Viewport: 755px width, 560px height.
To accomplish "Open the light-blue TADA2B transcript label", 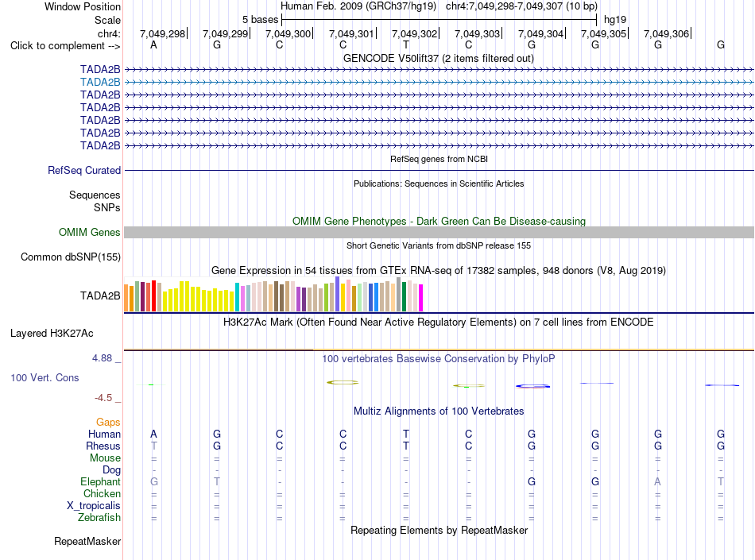I will 100,83.
